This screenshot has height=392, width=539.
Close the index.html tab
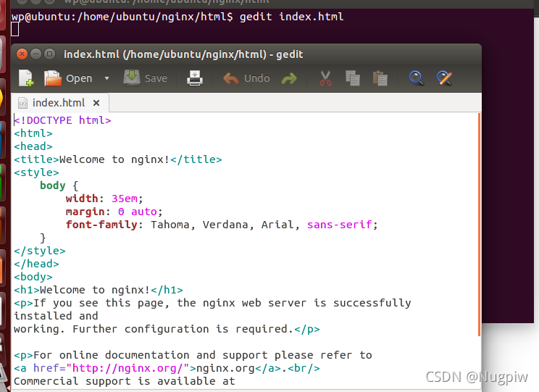click(x=96, y=103)
